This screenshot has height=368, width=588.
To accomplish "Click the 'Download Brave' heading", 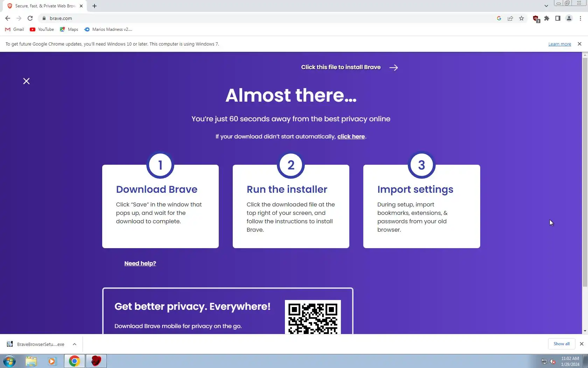I will [157, 189].
